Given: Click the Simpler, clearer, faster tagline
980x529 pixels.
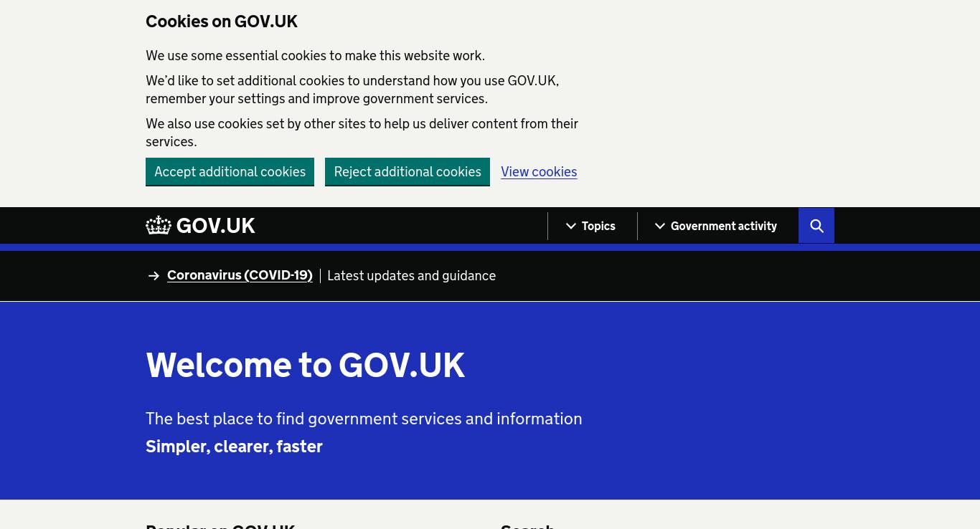Looking at the screenshot, I should pyautogui.click(x=234, y=446).
